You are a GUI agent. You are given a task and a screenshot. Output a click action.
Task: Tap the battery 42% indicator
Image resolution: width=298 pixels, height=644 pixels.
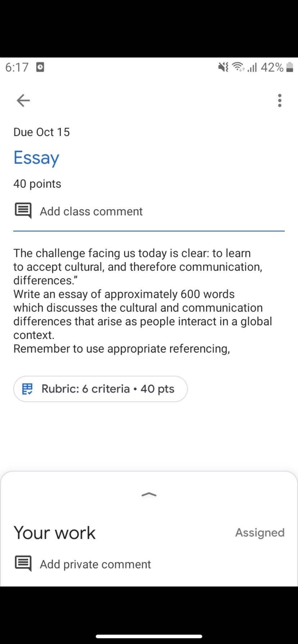pyautogui.click(x=277, y=67)
